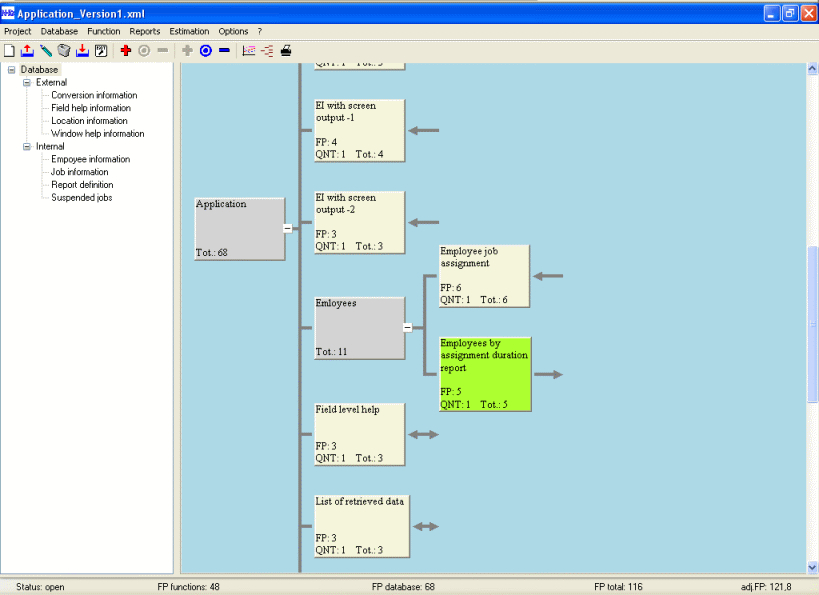Select Job information in the tree
This screenshot has height=595, width=819.
[x=79, y=172]
